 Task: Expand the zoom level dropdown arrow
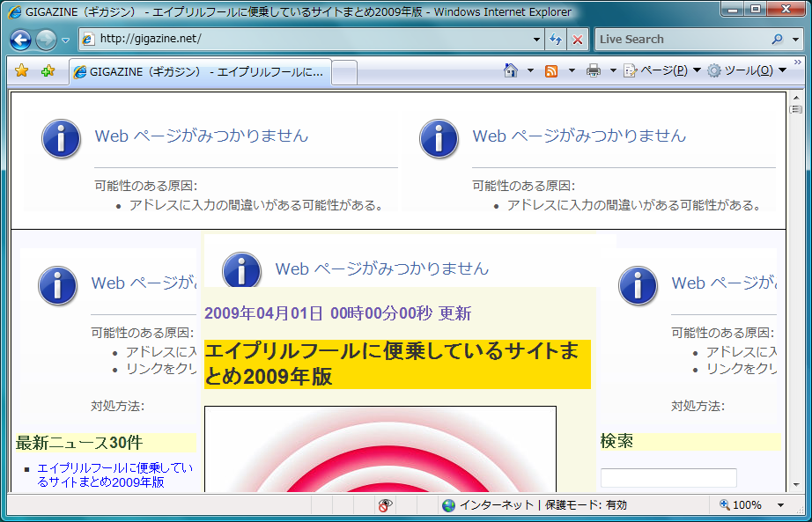pos(780,505)
